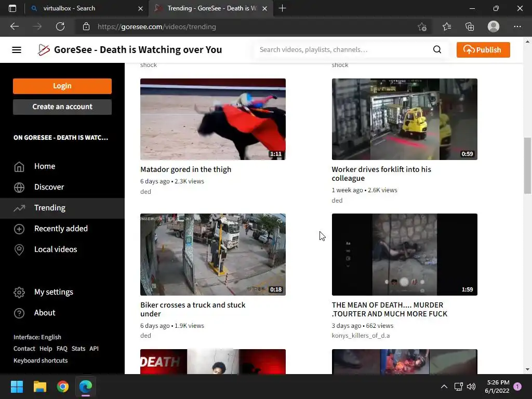Open browser Collections icon
532x399 pixels.
pyautogui.click(x=470, y=26)
